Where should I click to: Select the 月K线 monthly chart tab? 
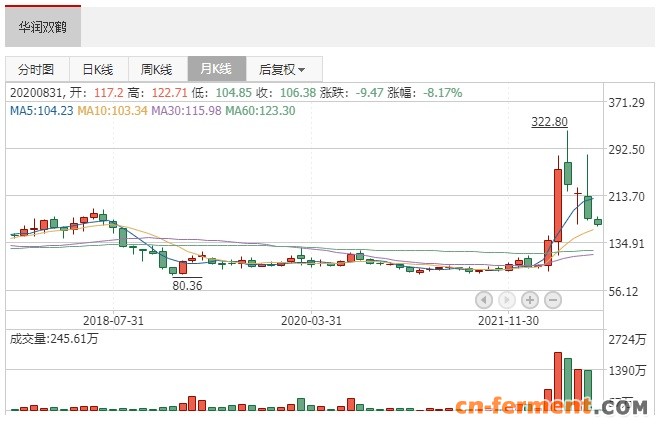coord(216,69)
